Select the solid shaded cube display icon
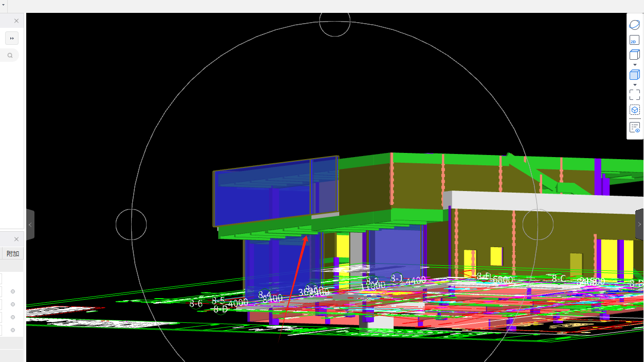 [635, 75]
